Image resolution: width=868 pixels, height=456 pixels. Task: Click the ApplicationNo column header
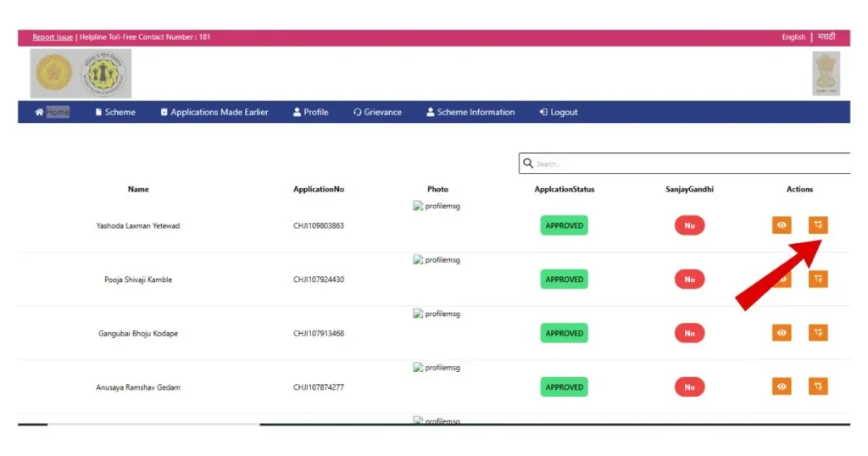click(319, 189)
